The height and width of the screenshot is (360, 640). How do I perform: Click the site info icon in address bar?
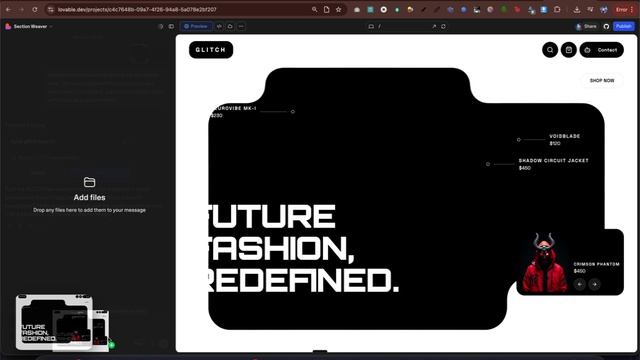[x=51, y=9]
